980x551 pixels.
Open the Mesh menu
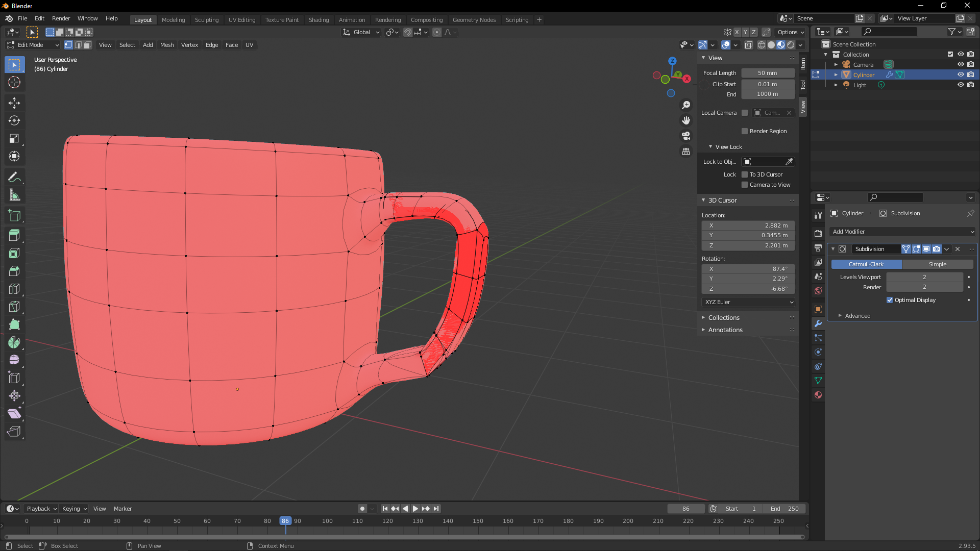[167, 45]
